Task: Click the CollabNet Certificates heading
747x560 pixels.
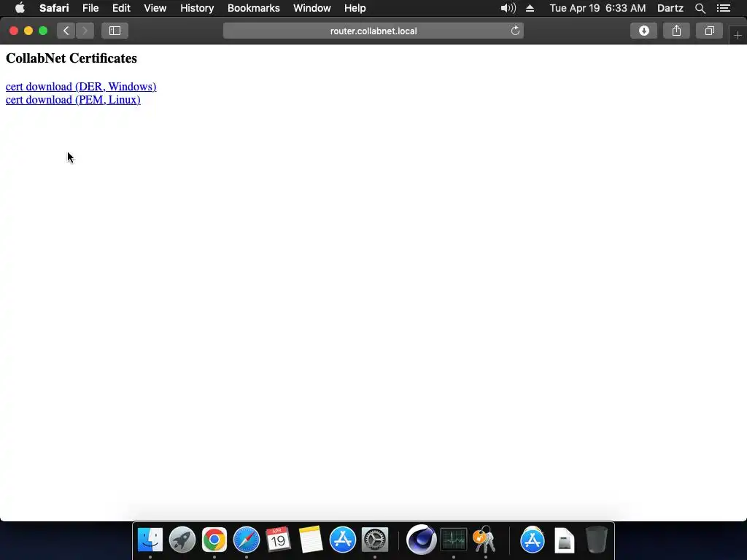Action: pyautogui.click(x=71, y=58)
